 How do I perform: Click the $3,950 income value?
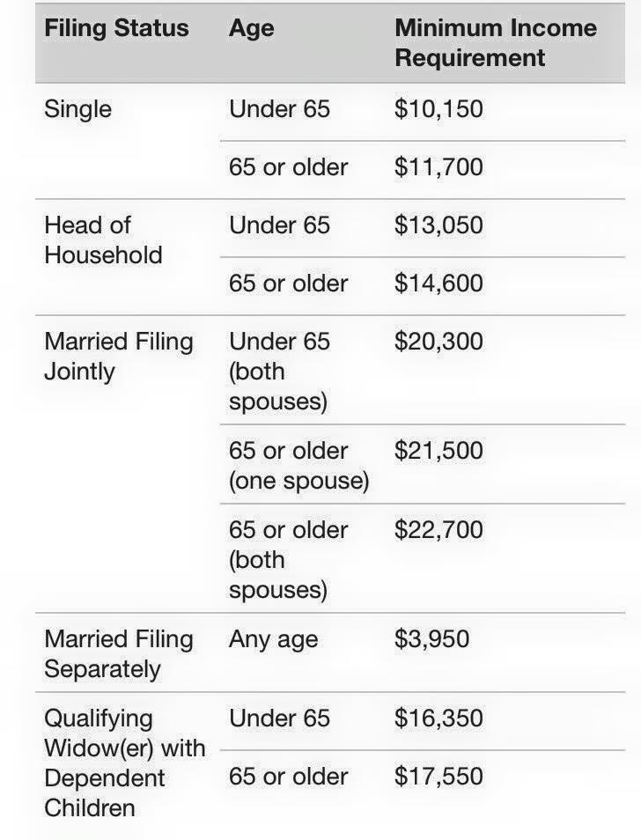[431, 638]
